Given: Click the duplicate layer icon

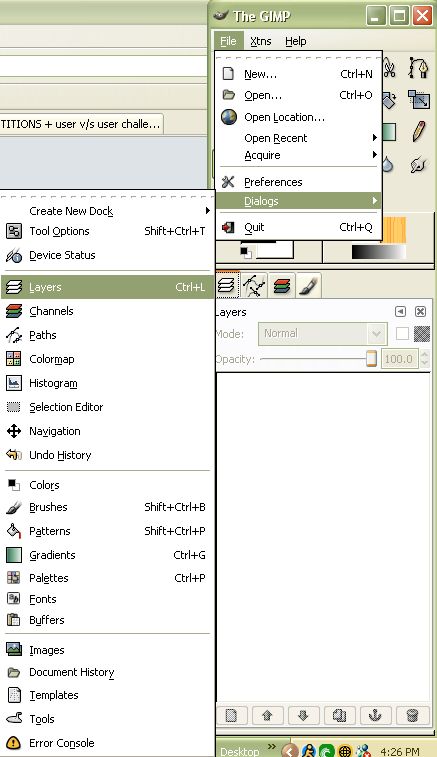Looking at the screenshot, I should (339, 715).
